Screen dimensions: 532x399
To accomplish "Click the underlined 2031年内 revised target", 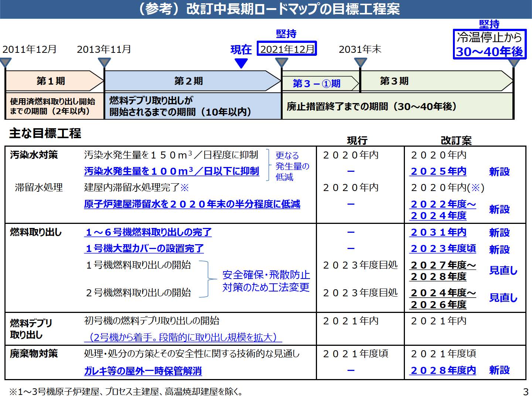I will pos(438,232).
